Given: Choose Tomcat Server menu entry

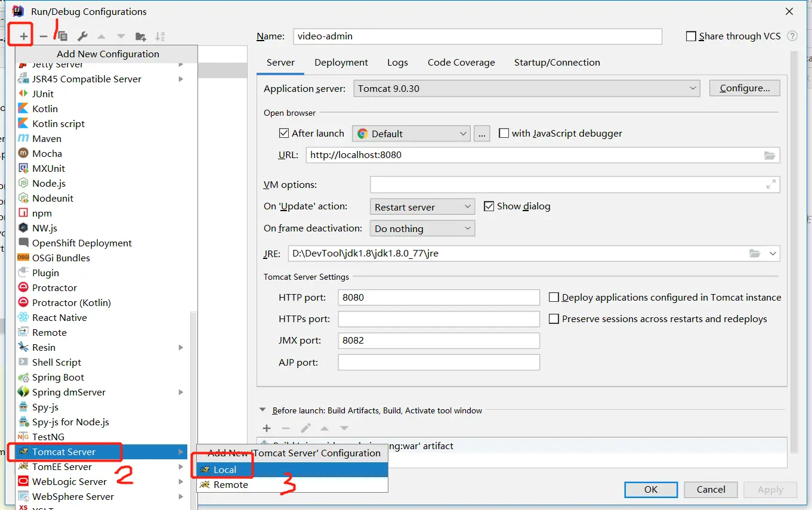Looking at the screenshot, I should click(103, 452).
